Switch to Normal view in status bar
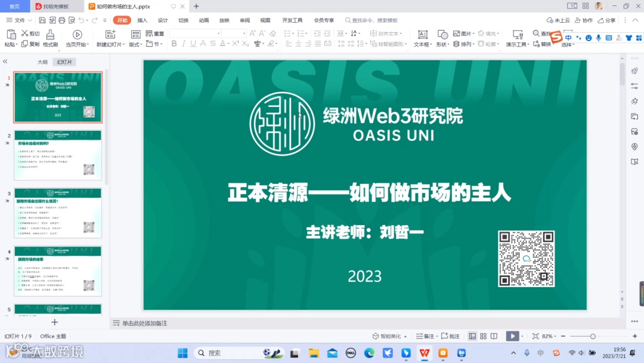 coord(472,336)
